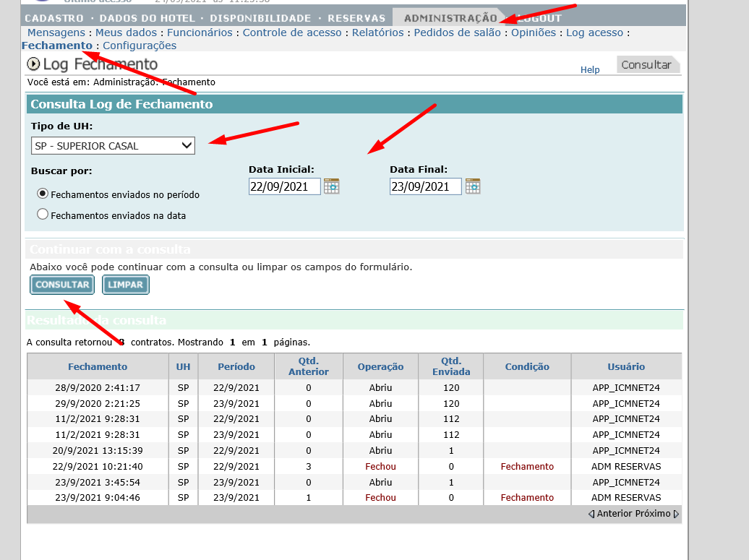Image resolution: width=749 pixels, height=560 pixels.
Task: Go to next page arrow beside Próximo
Action: click(676, 514)
